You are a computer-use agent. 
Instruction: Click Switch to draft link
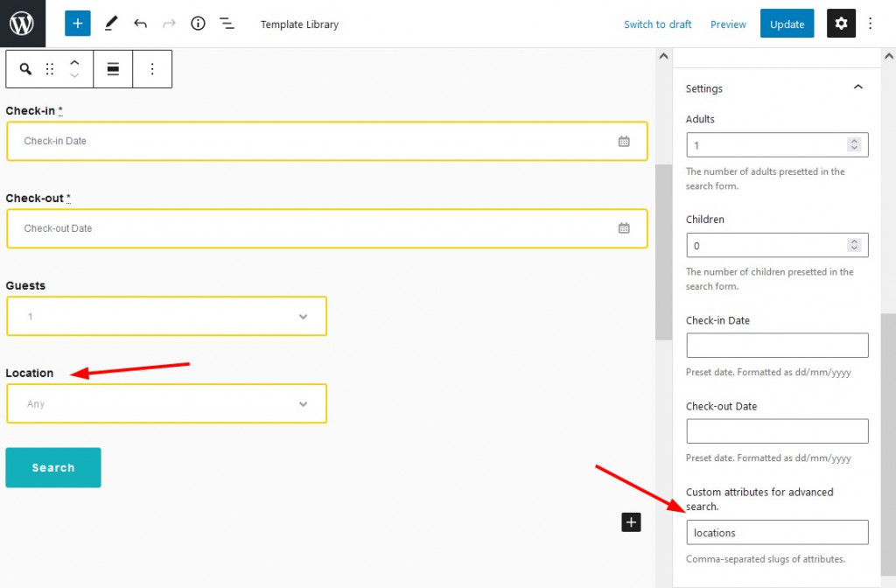tap(657, 24)
